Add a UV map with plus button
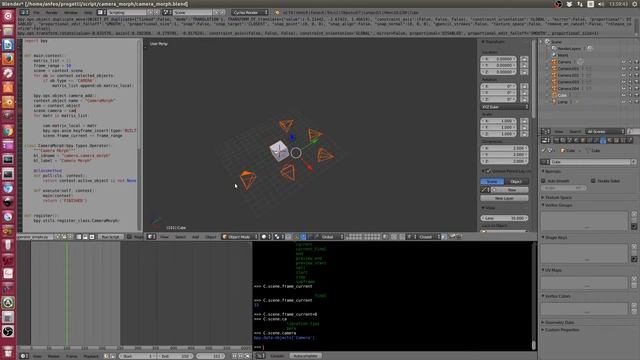This screenshot has width=640, height=360. 634,279
